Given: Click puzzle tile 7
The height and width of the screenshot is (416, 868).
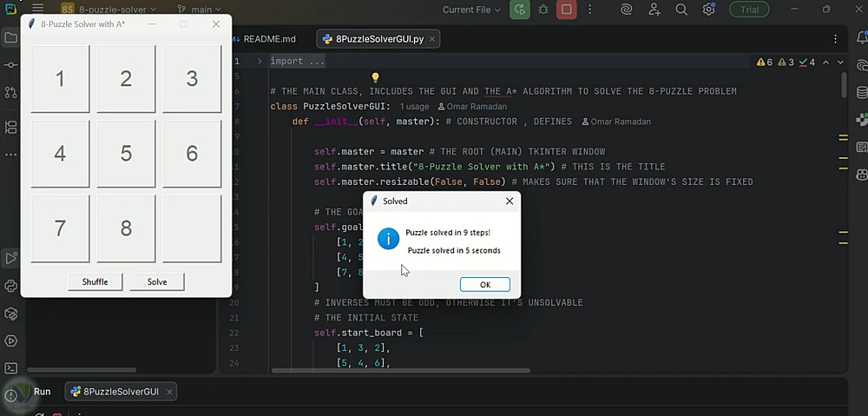Looking at the screenshot, I should tap(60, 228).
